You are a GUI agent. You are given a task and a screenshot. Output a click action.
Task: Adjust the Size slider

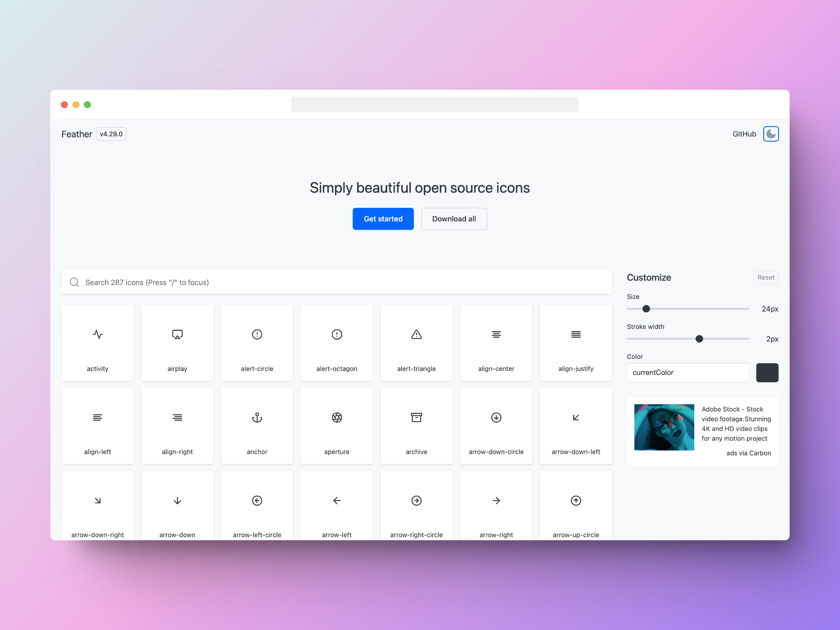coord(645,308)
